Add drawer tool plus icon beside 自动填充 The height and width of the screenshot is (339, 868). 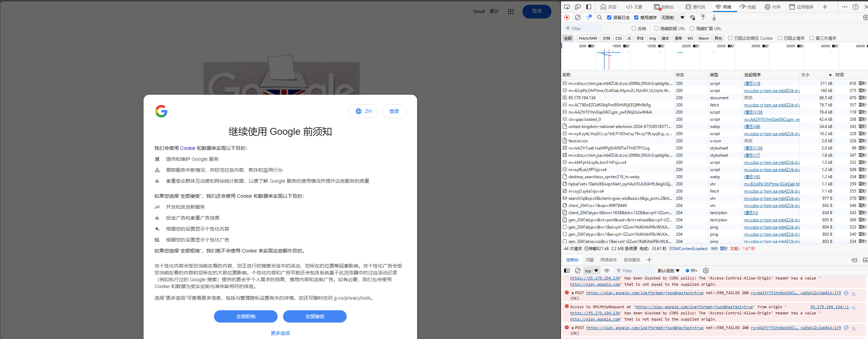click(x=649, y=260)
